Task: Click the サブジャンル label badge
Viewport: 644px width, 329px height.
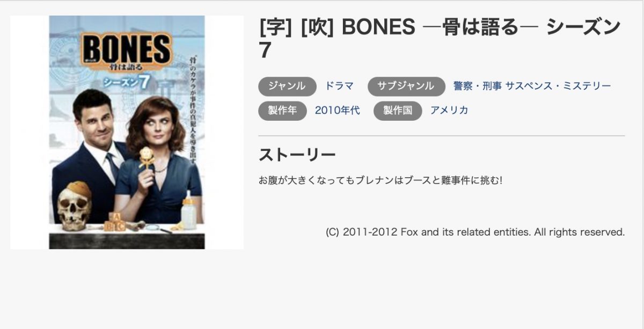Action: [406, 86]
